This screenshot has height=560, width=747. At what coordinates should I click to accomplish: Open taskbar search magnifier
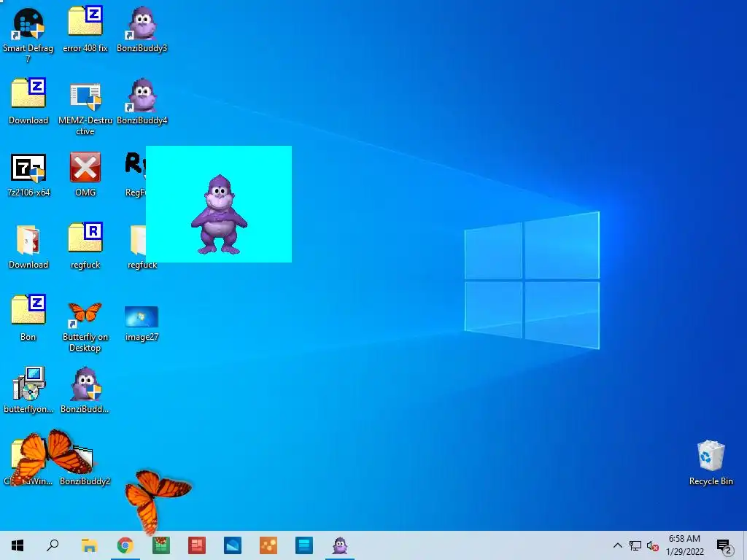pyautogui.click(x=53, y=545)
